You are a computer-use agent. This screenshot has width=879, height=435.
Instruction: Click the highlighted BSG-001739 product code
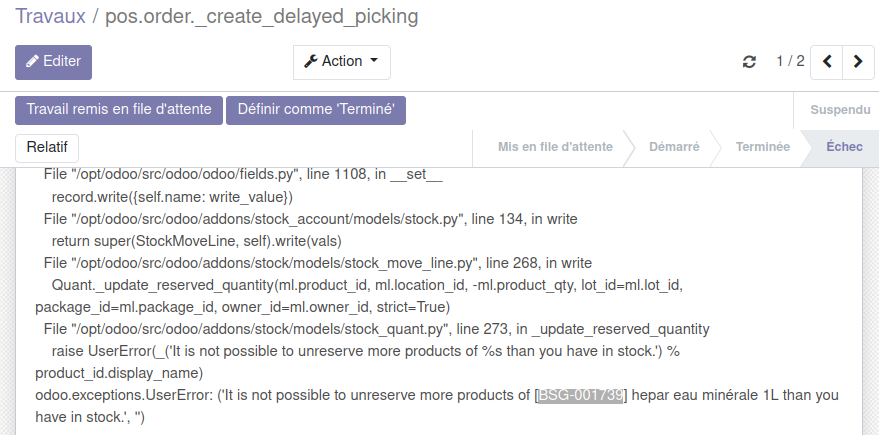[581, 395]
